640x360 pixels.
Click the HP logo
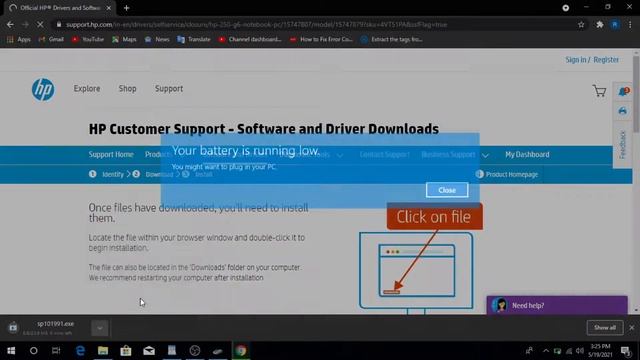click(43, 90)
